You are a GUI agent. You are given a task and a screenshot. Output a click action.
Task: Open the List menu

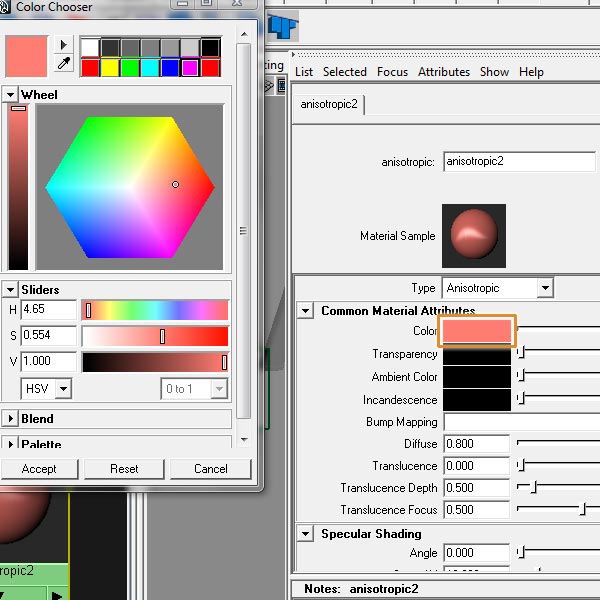click(304, 72)
